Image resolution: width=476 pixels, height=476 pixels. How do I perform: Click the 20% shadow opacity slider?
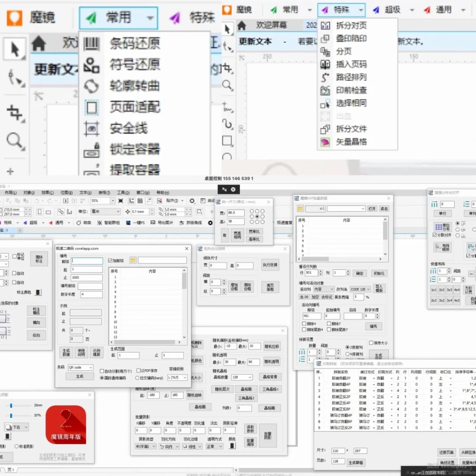coord(11,416)
